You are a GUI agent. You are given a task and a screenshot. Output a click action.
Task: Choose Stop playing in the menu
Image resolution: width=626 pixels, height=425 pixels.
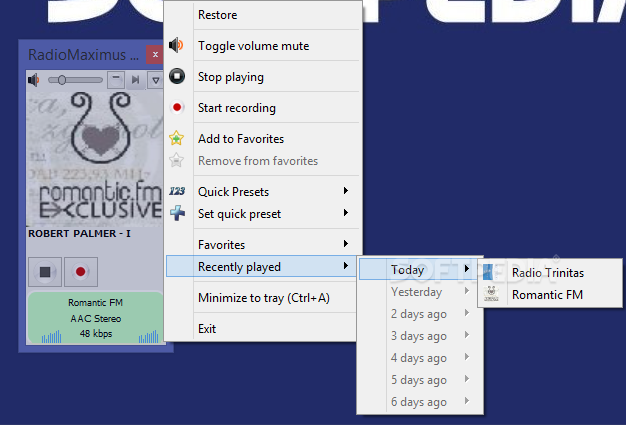click(x=263, y=77)
